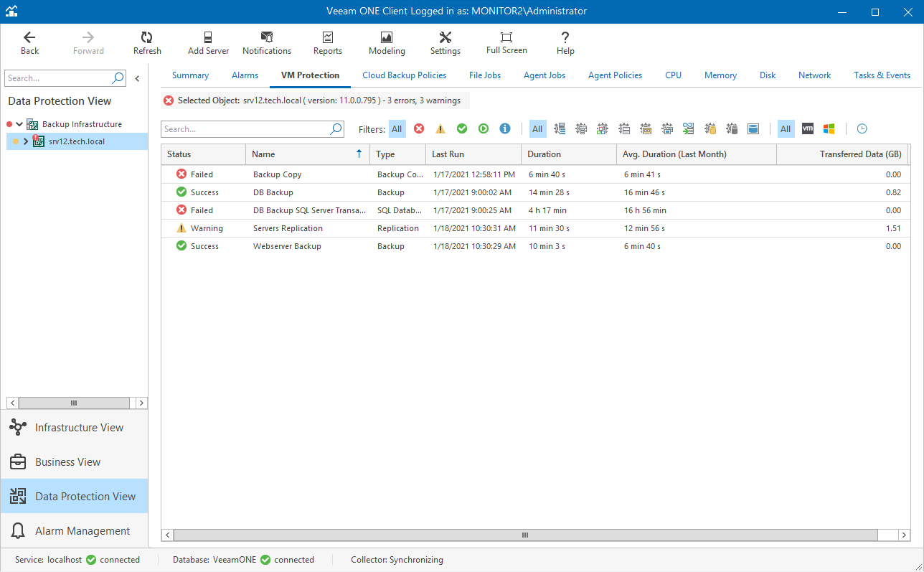This screenshot has height=572, width=924.
Task: Click the Collector: Synchronizing status text
Action: [397, 560]
